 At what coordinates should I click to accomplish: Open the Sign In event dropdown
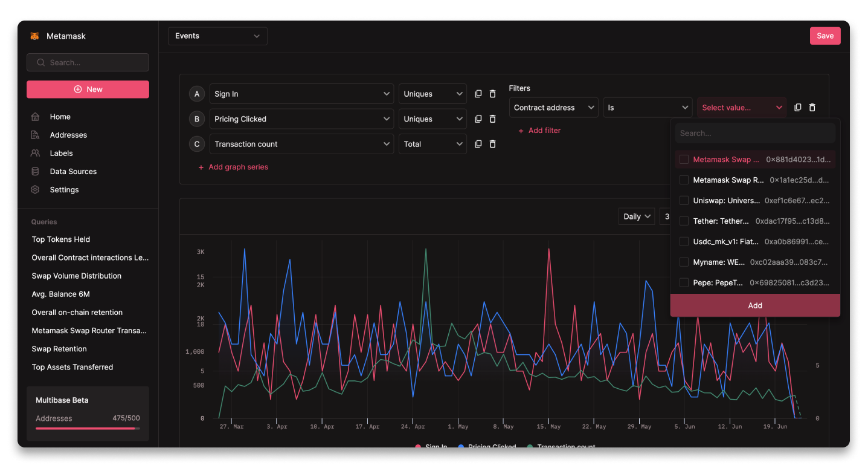click(x=301, y=94)
